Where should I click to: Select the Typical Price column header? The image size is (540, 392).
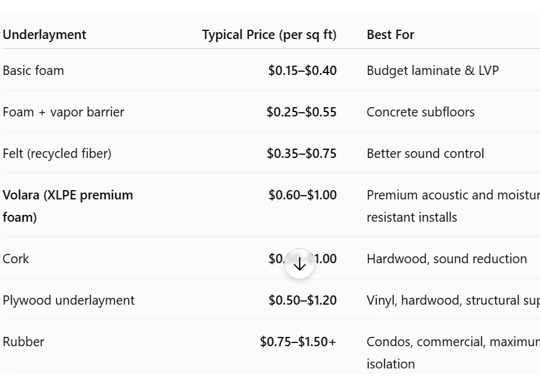point(269,35)
